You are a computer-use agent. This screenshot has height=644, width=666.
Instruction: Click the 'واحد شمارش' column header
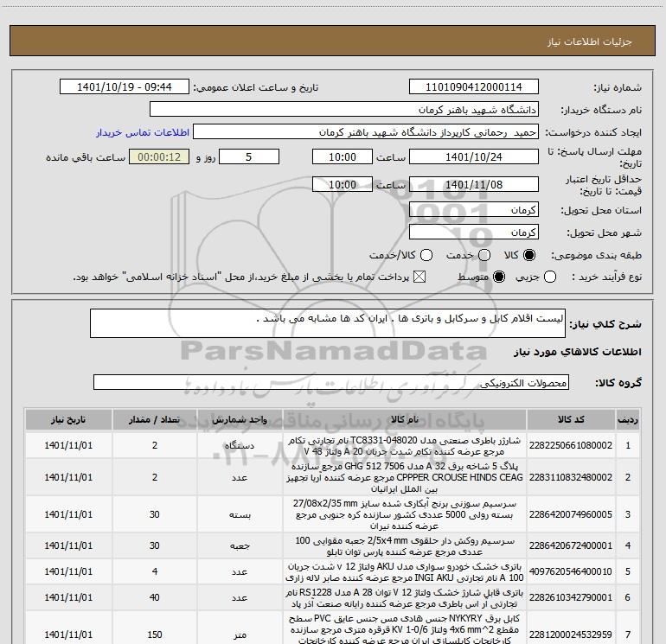click(240, 419)
